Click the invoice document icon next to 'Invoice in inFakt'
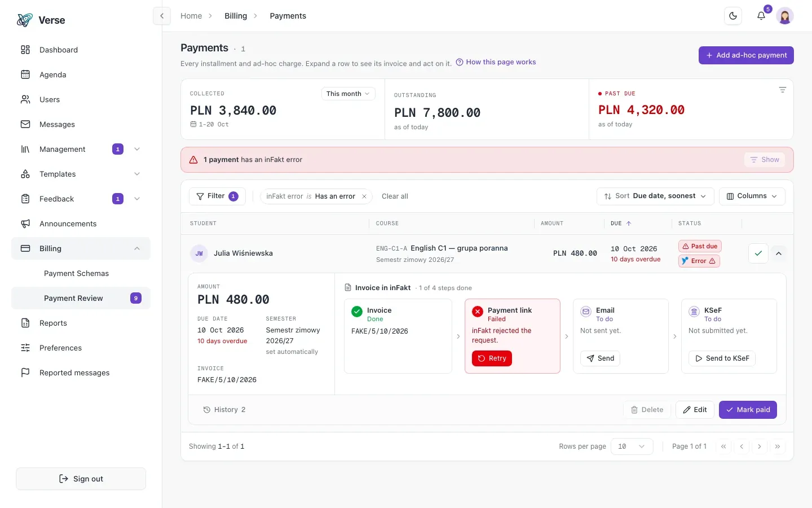The width and height of the screenshot is (812, 508). pos(348,288)
